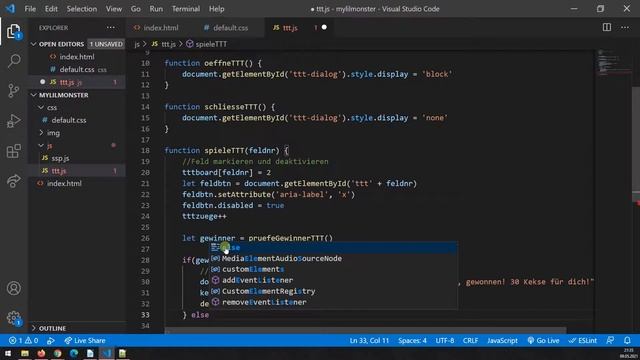Screen dimensions: 640x360
Task: Click the split editor icon
Action: 607,27
